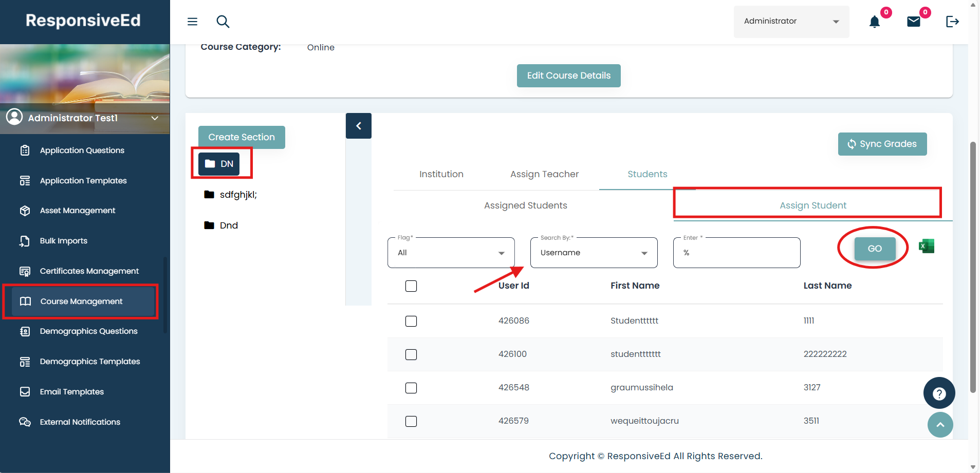Expand the Search By dropdown
This screenshot has width=980, height=473.
[594, 253]
